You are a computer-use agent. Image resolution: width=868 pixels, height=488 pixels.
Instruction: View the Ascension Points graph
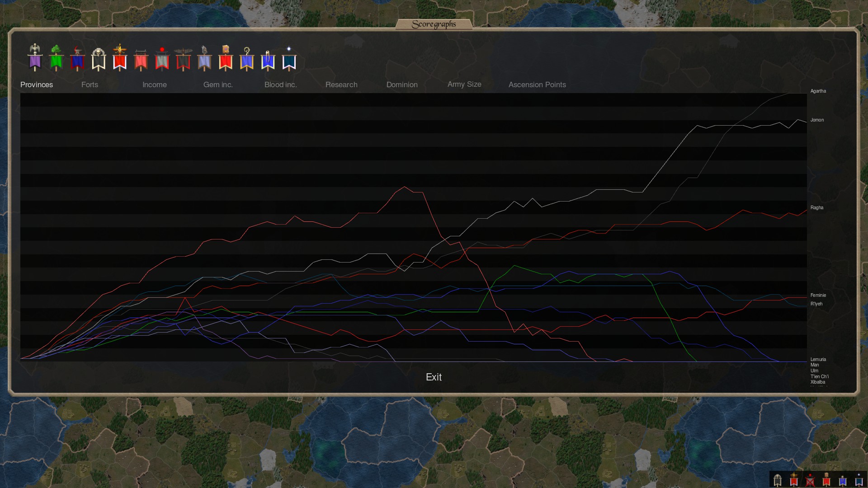[x=537, y=84]
